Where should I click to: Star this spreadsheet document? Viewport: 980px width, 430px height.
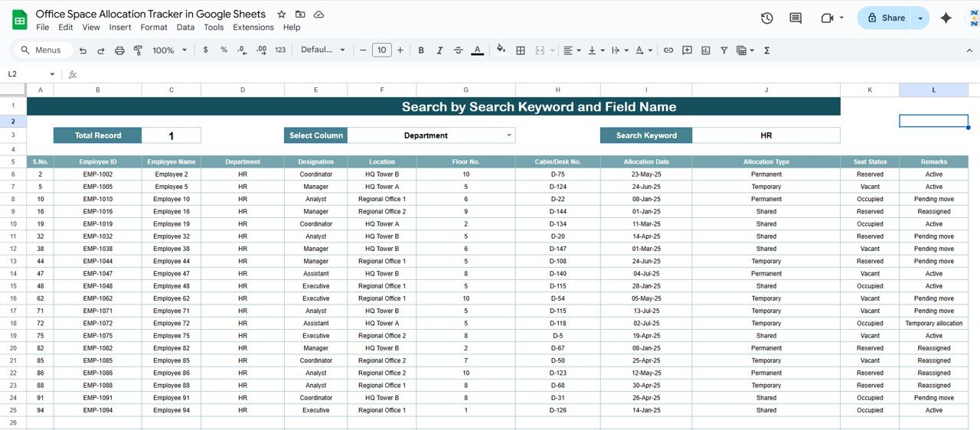click(x=282, y=15)
